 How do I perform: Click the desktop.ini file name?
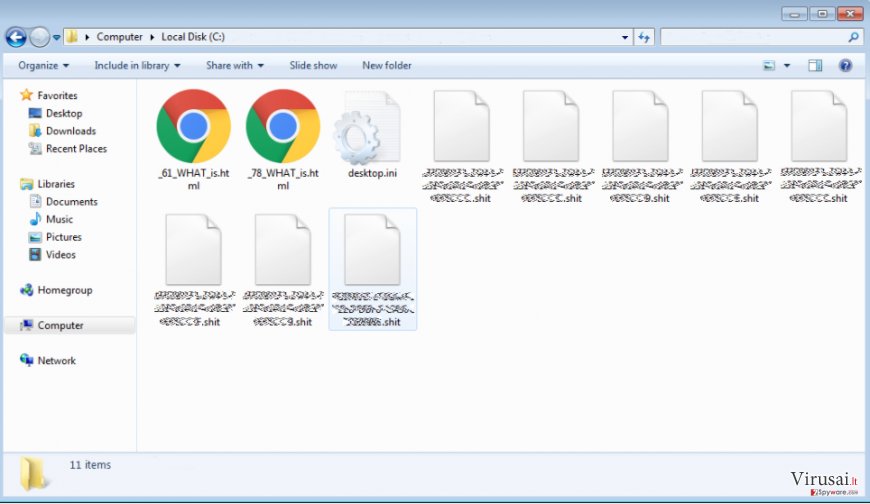pos(372,173)
